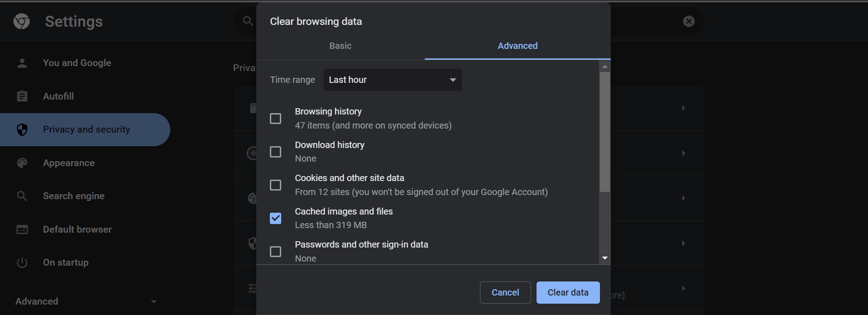The image size is (868, 315).
Task: Check the Browsing history checkbox
Action: pyautogui.click(x=275, y=119)
